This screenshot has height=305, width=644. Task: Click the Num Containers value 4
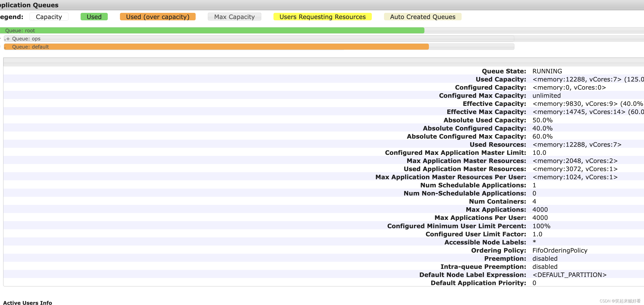[x=534, y=201]
